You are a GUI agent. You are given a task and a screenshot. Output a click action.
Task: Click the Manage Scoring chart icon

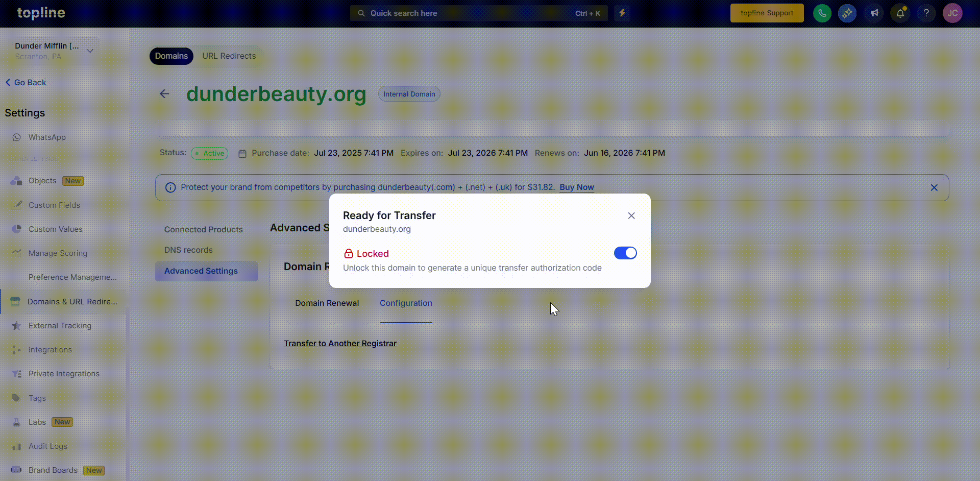point(16,253)
